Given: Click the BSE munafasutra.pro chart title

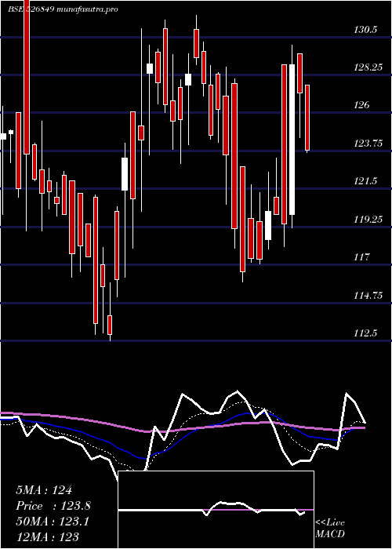Looking at the screenshot, I should pos(63,9).
